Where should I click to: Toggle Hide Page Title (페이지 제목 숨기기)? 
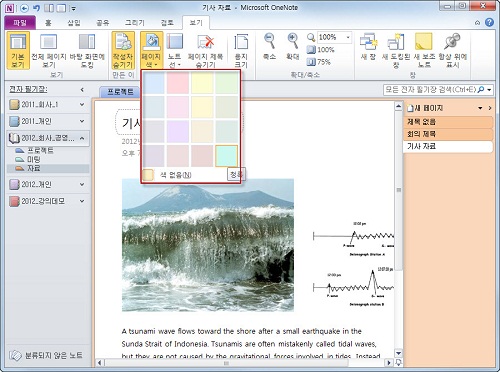pos(205,50)
